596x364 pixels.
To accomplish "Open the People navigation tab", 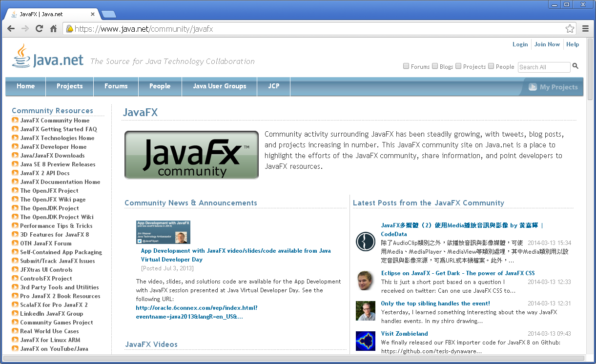I will [160, 86].
